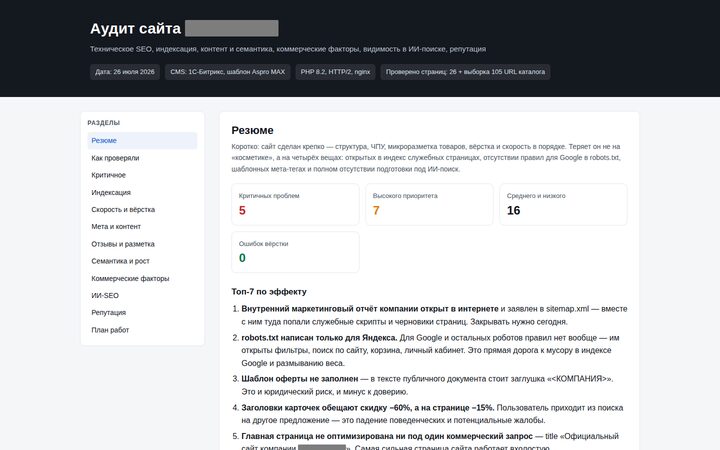Screen dimensions: 720x450
Task: Click the Среднего и низкого card showing 16
Action: 563,204
